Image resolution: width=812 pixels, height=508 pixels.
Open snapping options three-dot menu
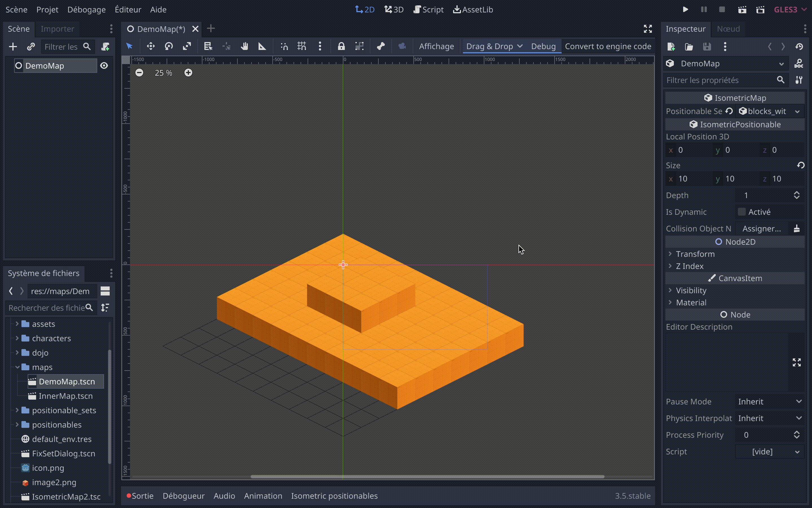point(320,46)
